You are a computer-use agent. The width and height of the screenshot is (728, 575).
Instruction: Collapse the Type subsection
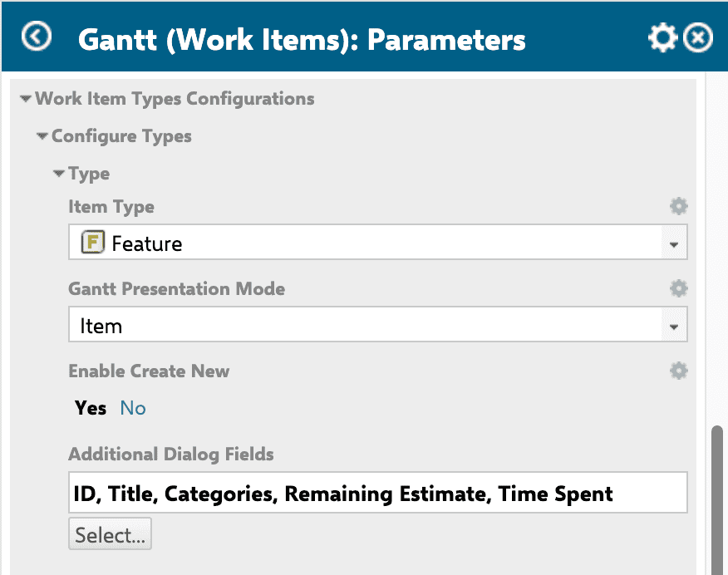(x=58, y=174)
